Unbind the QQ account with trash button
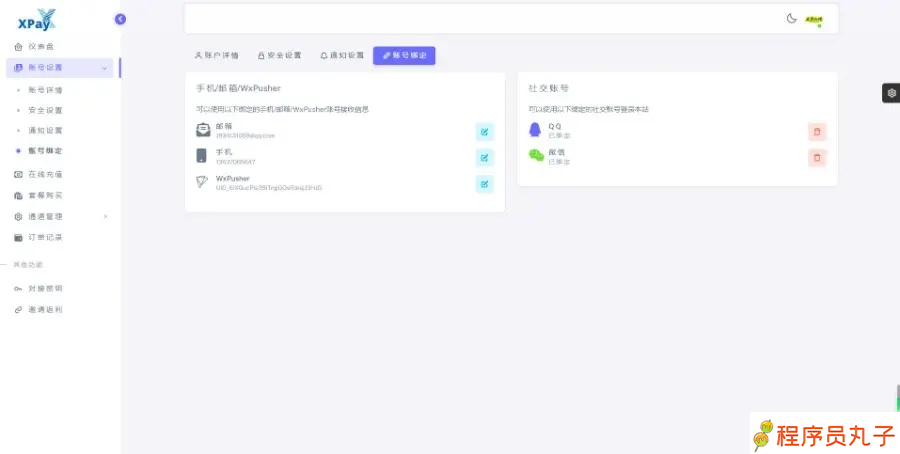Image resolution: width=900 pixels, height=454 pixels. (x=817, y=132)
